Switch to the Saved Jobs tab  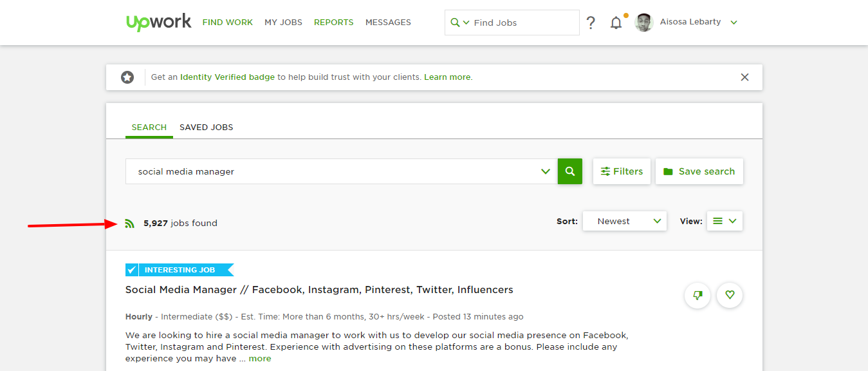coord(206,128)
